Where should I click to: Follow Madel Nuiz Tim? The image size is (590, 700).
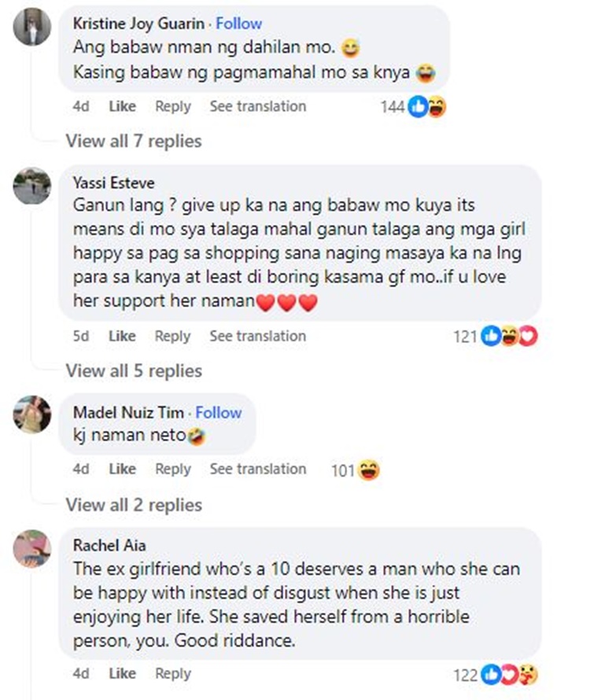click(x=219, y=412)
